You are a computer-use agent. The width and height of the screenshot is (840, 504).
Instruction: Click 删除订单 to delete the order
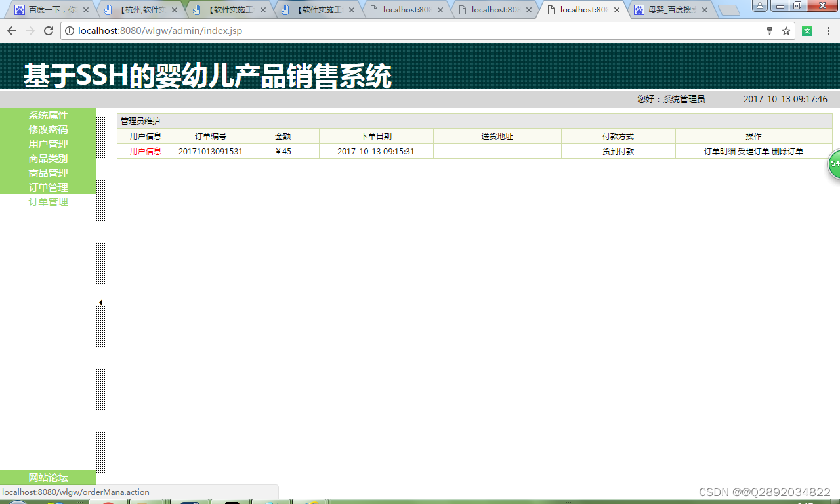787,151
